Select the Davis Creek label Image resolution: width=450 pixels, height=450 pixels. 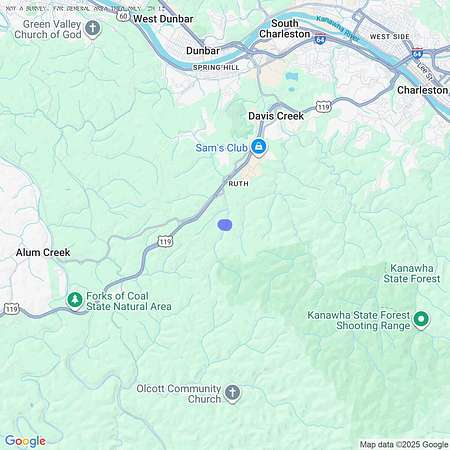[x=276, y=116]
